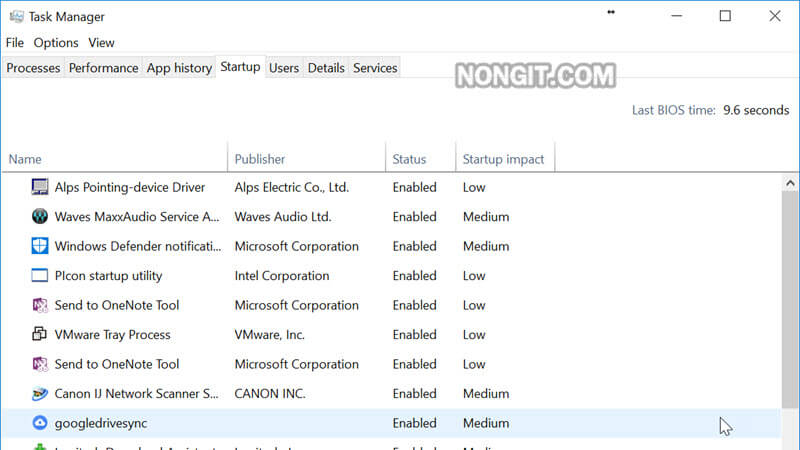The height and width of the screenshot is (450, 800).
Task: Switch to the Performance tab
Action: [x=104, y=68]
